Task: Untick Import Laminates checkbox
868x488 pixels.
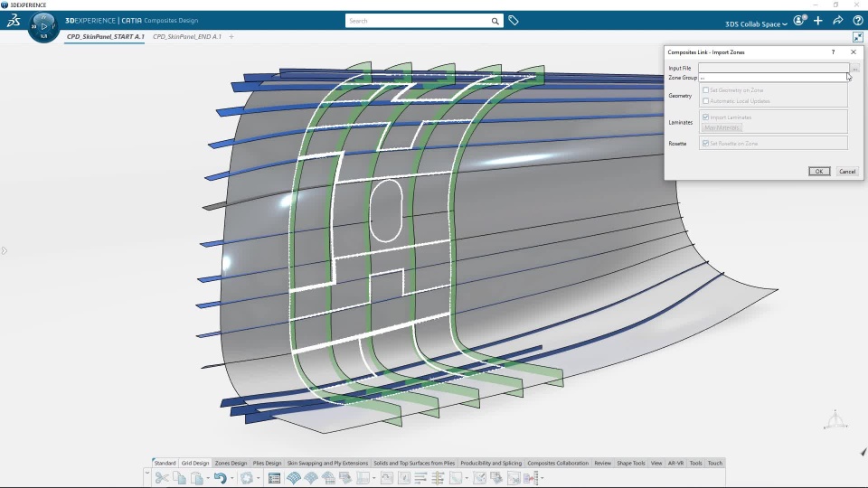Action: point(706,117)
